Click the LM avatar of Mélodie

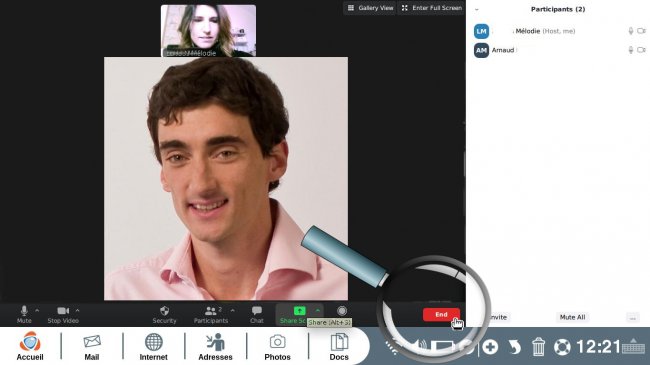[481, 31]
